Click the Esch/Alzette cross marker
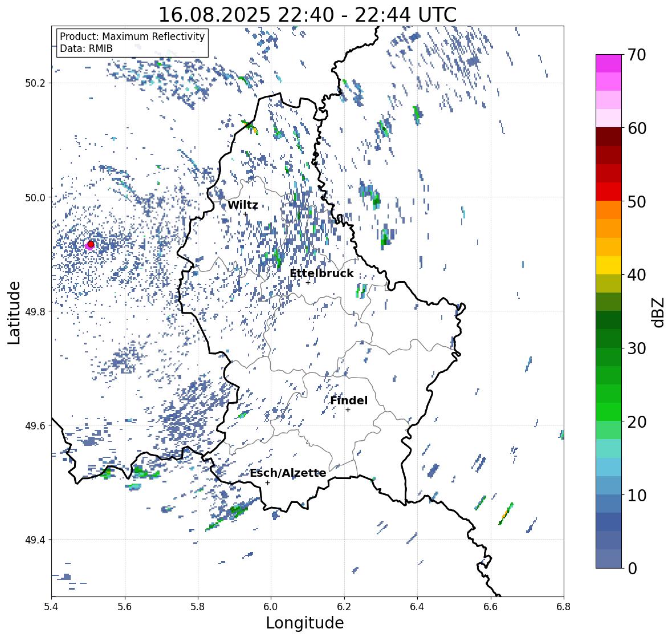 [267, 482]
